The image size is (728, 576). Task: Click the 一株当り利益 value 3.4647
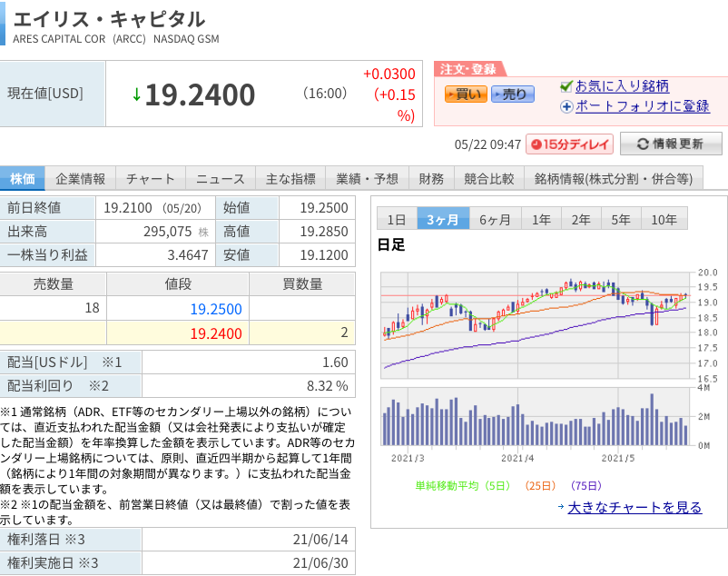tap(188, 255)
